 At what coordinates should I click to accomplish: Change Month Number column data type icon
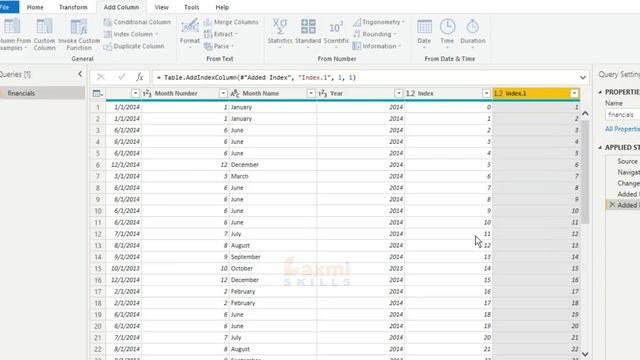(x=147, y=93)
